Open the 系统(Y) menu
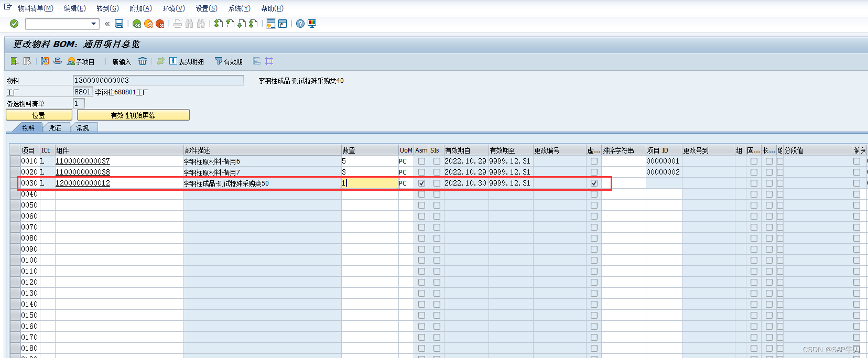This screenshot has height=358, width=868. 240,8
